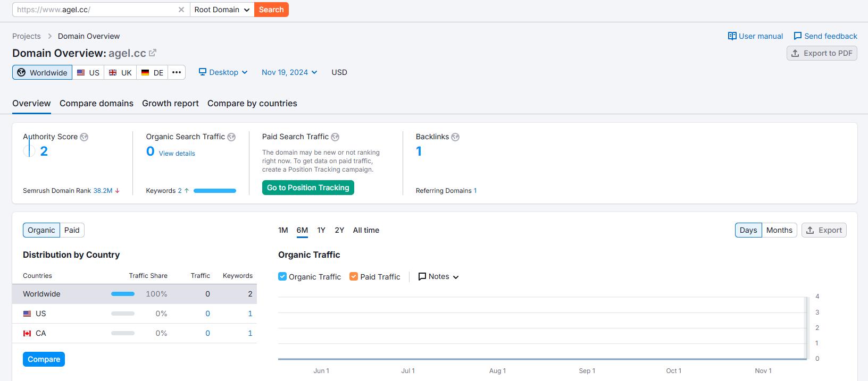Select 1M time range
The height and width of the screenshot is (381, 868).
283,230
